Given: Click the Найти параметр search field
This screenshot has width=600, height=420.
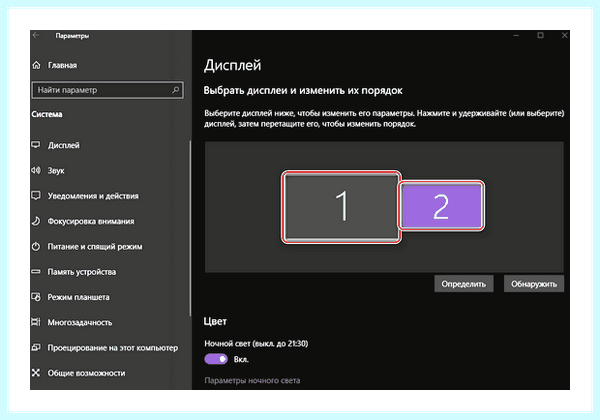Looking at the screenshot, I should pyautogui.click(x=107, y=90).
